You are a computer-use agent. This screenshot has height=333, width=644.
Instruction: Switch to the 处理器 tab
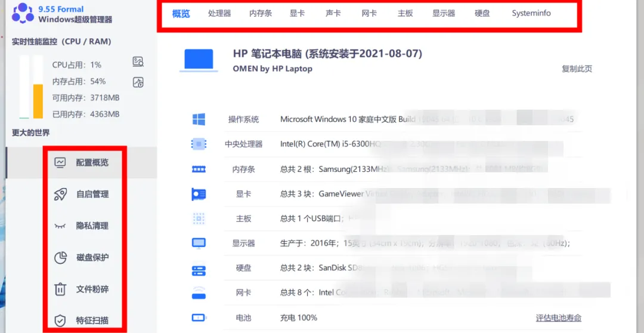click(219, 13)
